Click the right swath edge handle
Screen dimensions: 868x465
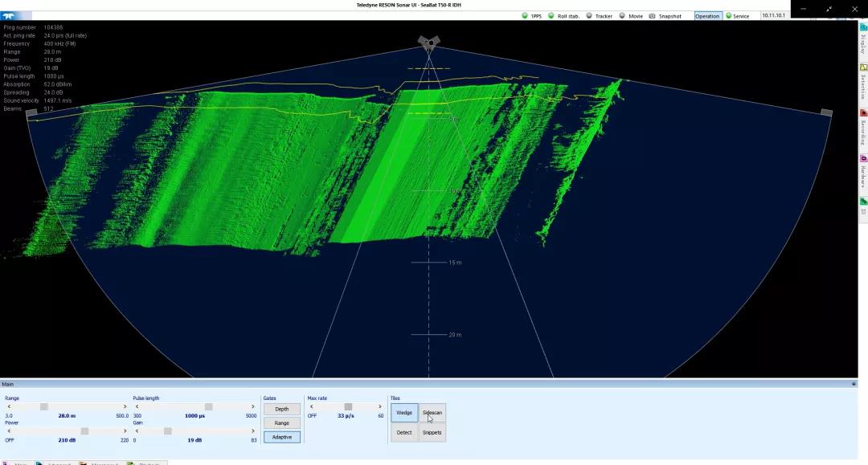(x=826, y=113)
